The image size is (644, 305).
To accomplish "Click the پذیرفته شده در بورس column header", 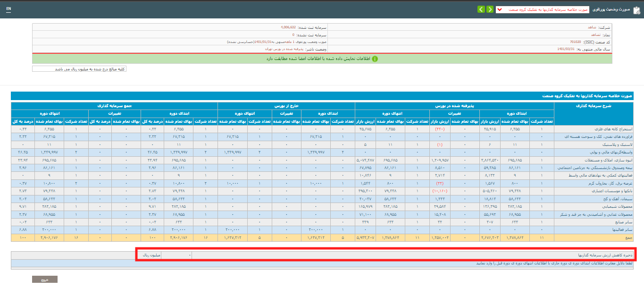I will [x=454, y=106].
